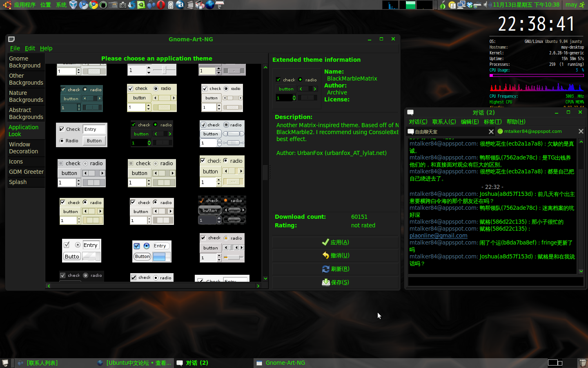Viewport: 588px width, 368px height.
Task: Select aqua theme thumbnail with blue checkbox
Action: pos(151,251)
